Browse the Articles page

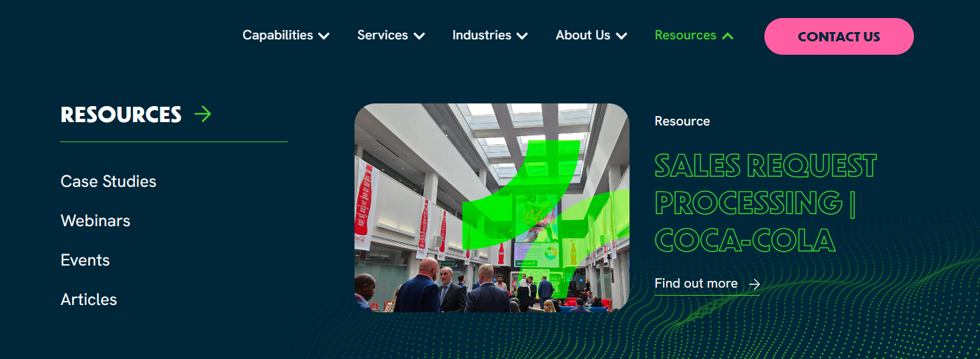pos(89,300)
